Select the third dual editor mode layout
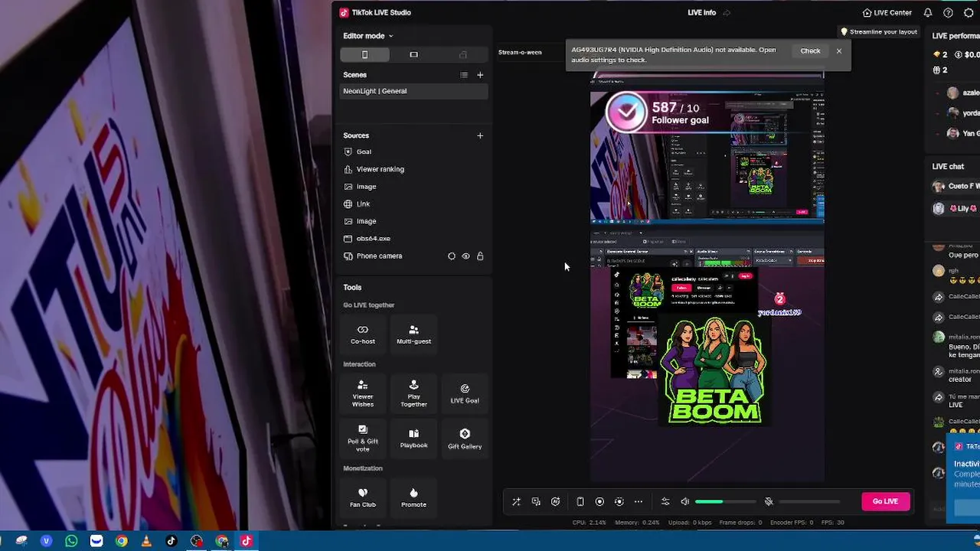The image size is (980, 551). pos(462,54)
